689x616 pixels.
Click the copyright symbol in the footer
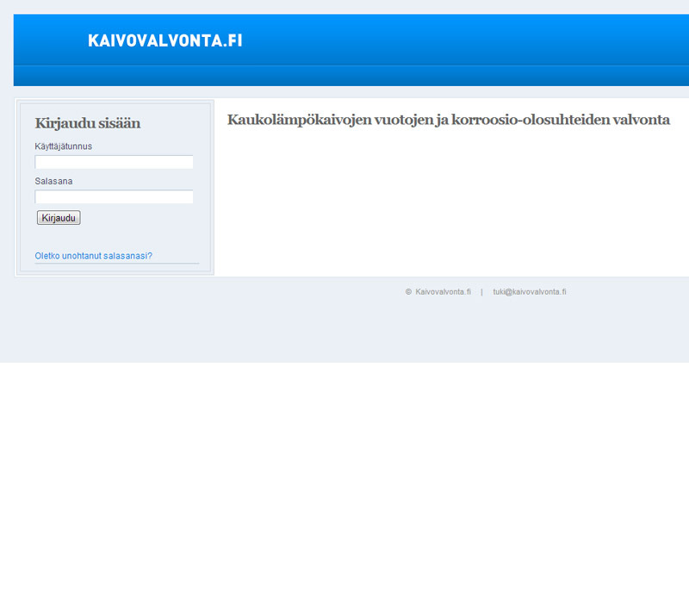pos(408,292)
